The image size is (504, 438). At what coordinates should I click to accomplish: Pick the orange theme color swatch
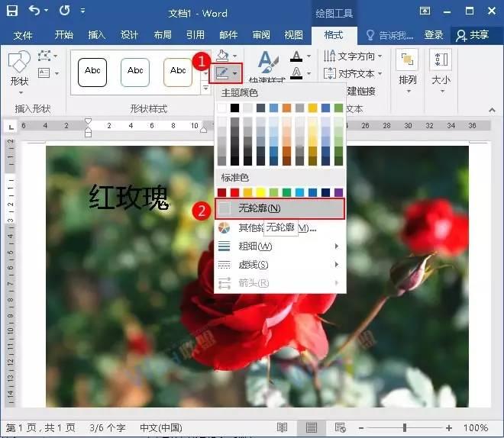pyautogui.click(x=286, y=108)
